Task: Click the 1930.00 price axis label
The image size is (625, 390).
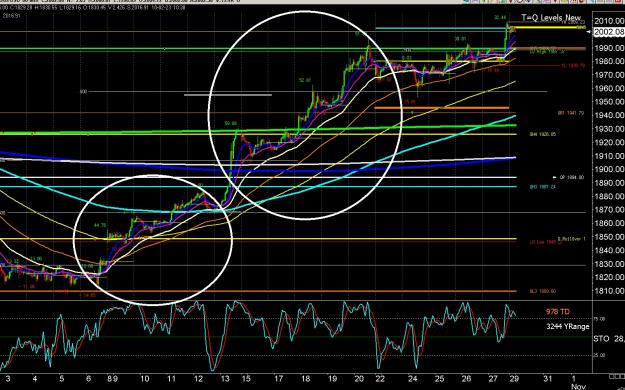Action: click(609, 129)
